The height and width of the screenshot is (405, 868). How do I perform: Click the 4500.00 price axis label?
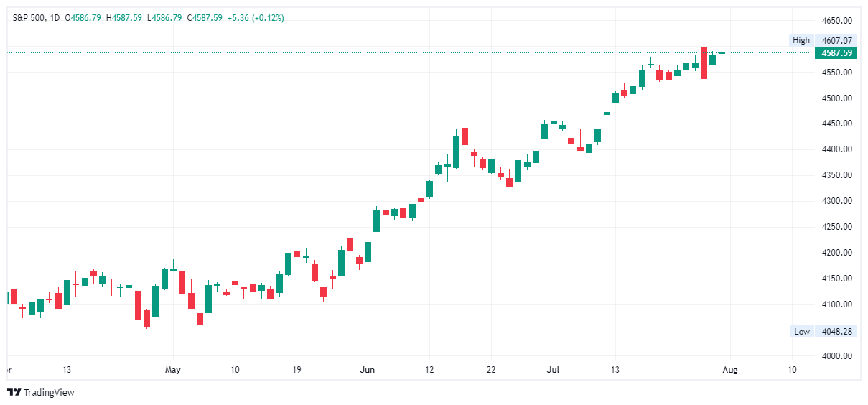pyautogui.click(x=837, y=98)
